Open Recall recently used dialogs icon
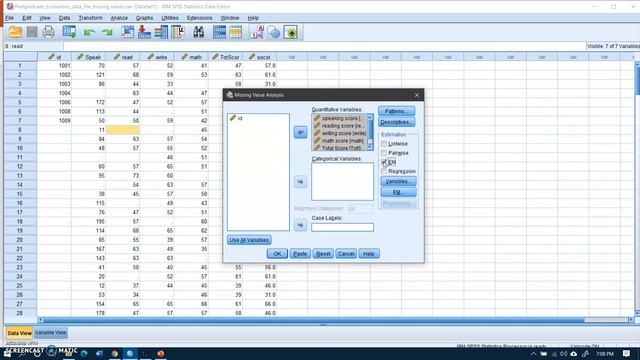Screen dimensions: 640x360 [69, 32]
